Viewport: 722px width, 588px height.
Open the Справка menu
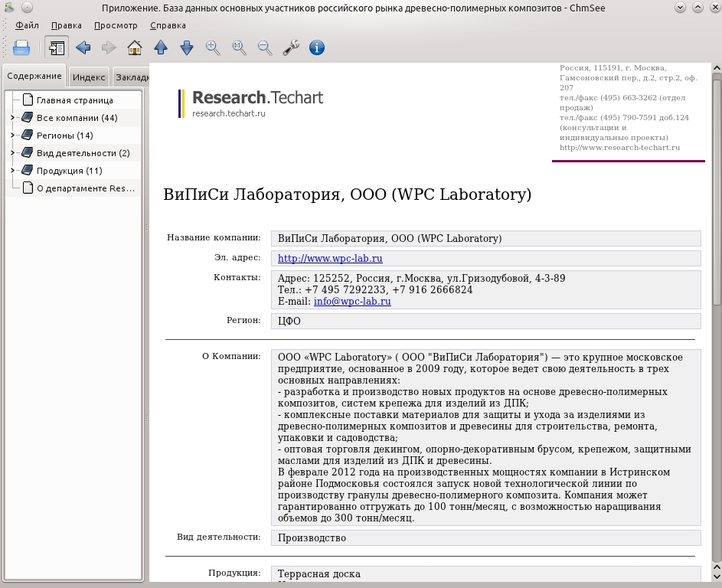pyautogui.click(x=168, y=25)
